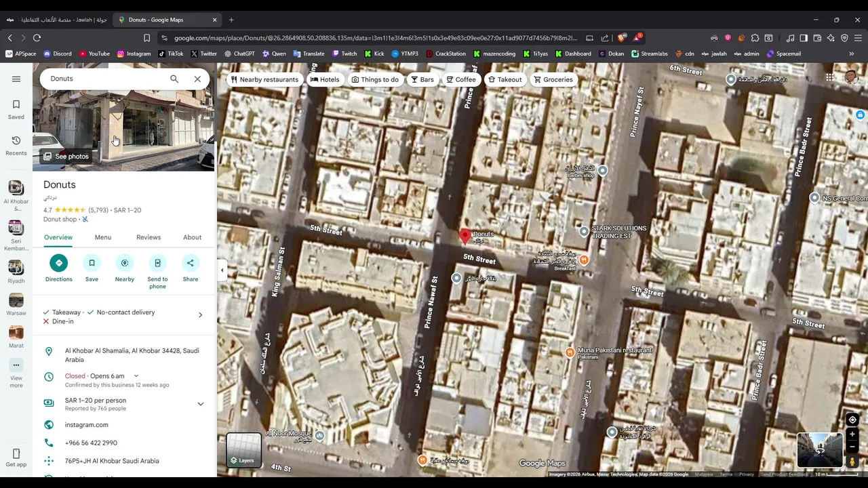Open the instagram.com website link
The height and width of the screenshot is (488, 868).
pos(87,425)
